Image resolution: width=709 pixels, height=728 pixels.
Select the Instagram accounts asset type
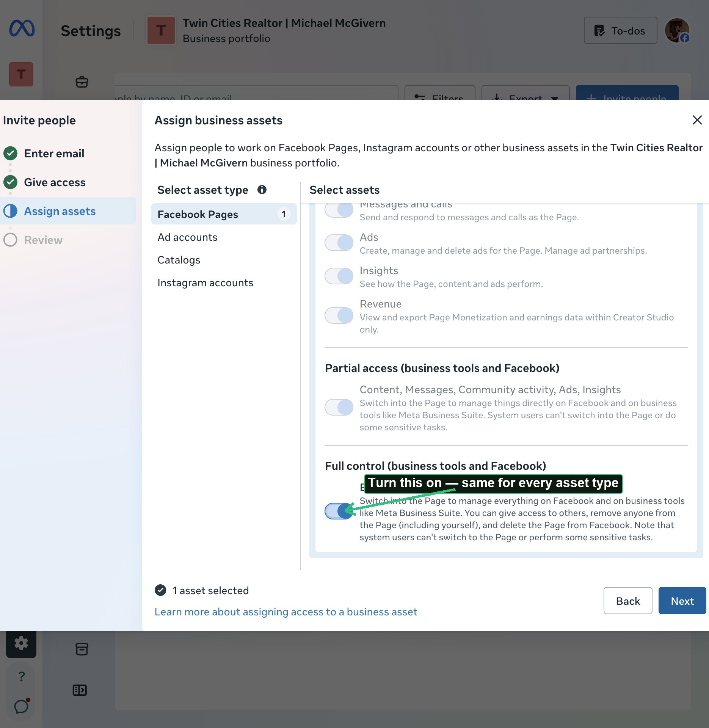pos(224,283)
